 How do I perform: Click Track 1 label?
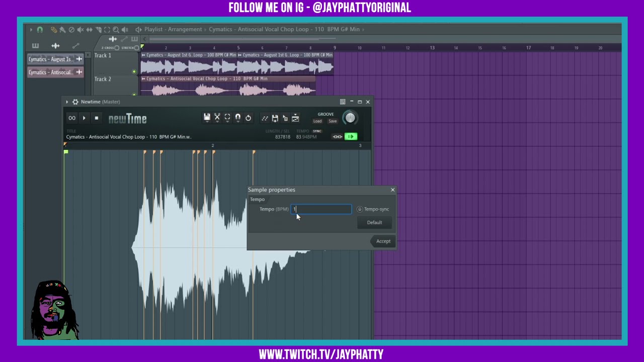[103, 55]
